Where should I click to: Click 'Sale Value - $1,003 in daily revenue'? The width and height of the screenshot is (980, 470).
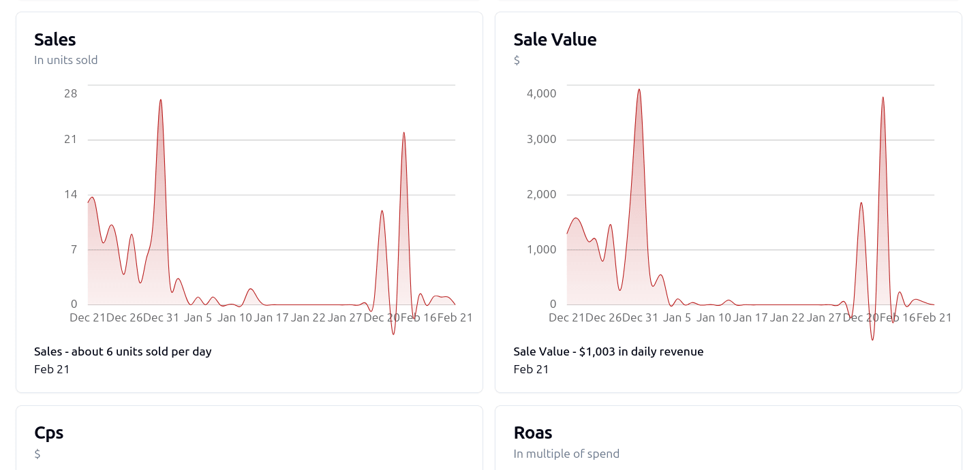click(x=609, y=351)
